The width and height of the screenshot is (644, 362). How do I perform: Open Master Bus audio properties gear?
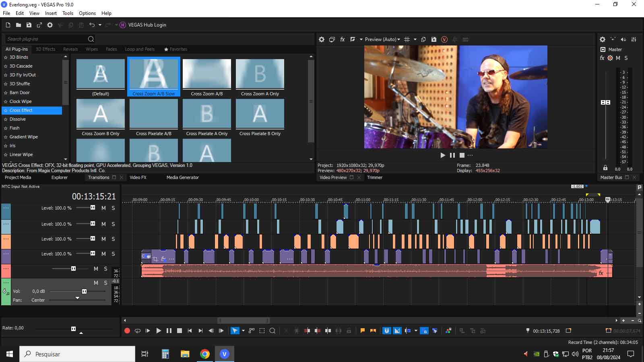pyautogui.click(x=603, y=39)
